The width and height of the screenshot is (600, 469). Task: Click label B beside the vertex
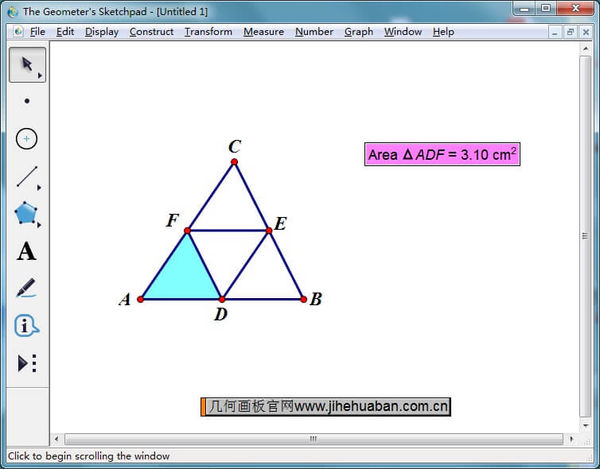coord(316,299)
